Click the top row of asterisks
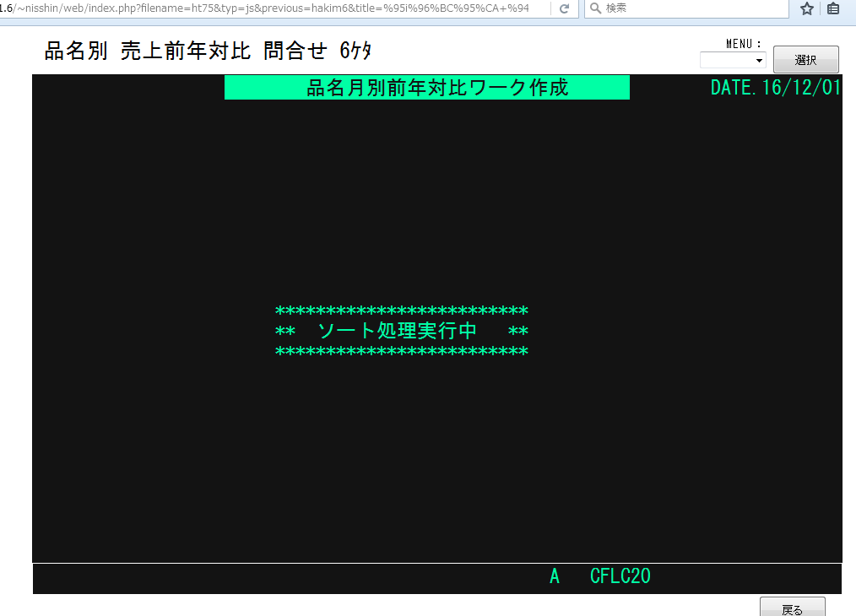 click(402, 311)
